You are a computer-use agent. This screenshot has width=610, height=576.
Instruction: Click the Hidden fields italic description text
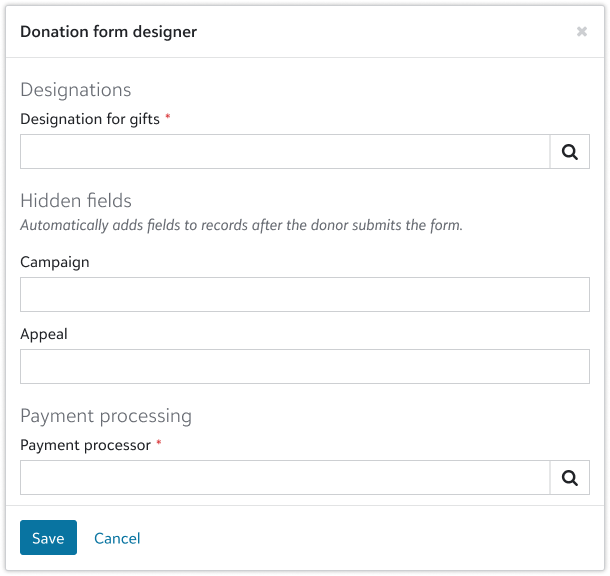point(241,226)
